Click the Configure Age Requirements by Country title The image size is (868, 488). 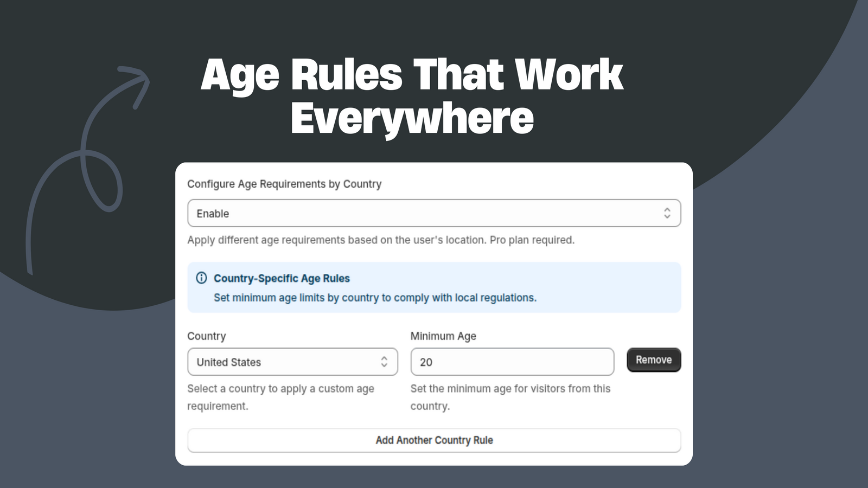(x=284, y=184)
